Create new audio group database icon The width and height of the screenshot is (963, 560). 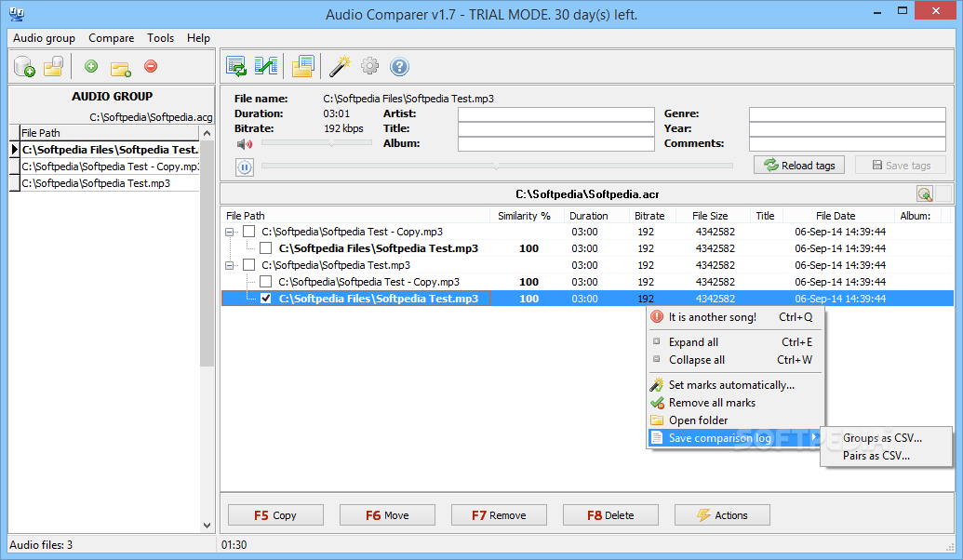coord(24,66)
